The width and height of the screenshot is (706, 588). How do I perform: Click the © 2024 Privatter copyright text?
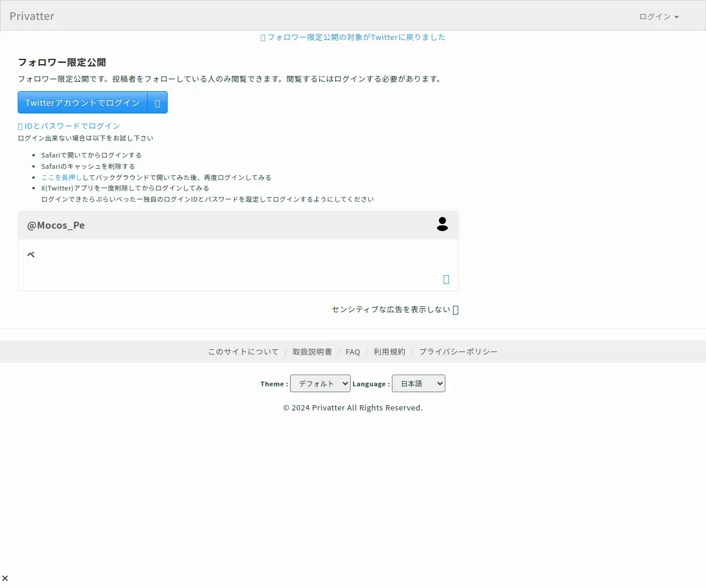[353, 407]
